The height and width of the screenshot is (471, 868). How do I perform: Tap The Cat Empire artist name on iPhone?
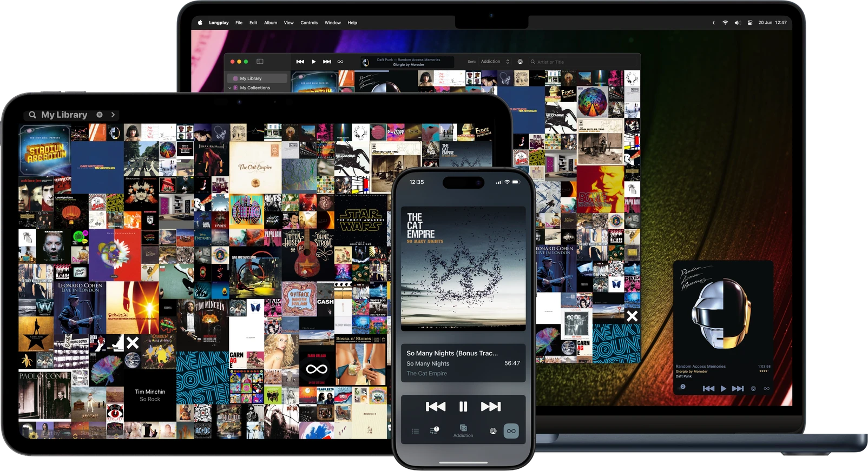[x=427, y=374]
